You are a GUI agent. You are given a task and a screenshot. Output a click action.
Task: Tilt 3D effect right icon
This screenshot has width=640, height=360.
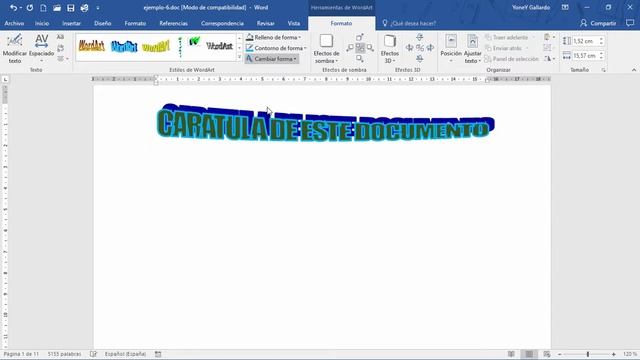[430, 48]
